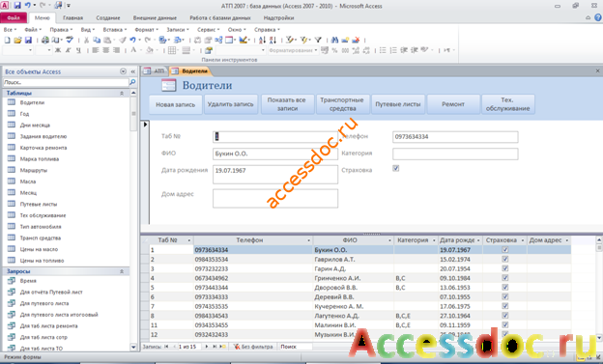Switch to the Создание ribbon tab
This screenshot has width=603, height=364.
click(108, 17)
